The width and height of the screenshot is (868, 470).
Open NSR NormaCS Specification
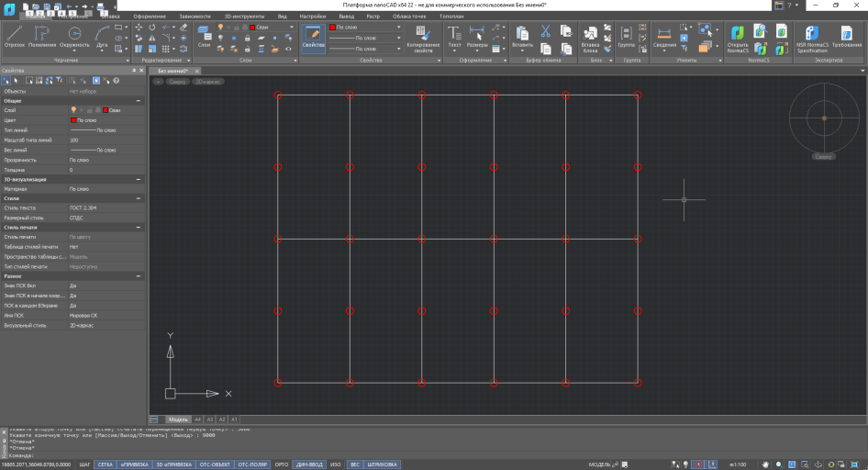tap(812, 39)
